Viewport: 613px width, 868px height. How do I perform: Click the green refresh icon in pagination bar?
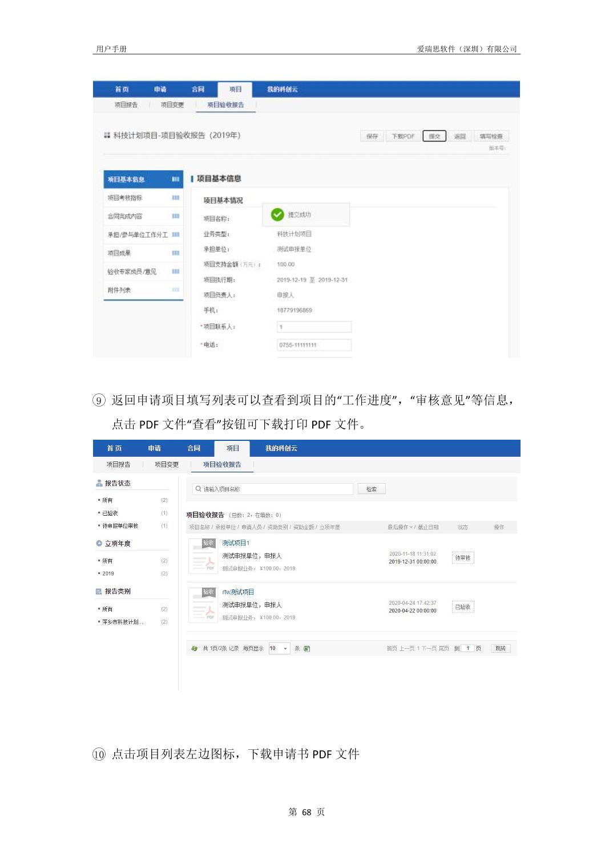[x=194, y=649]
